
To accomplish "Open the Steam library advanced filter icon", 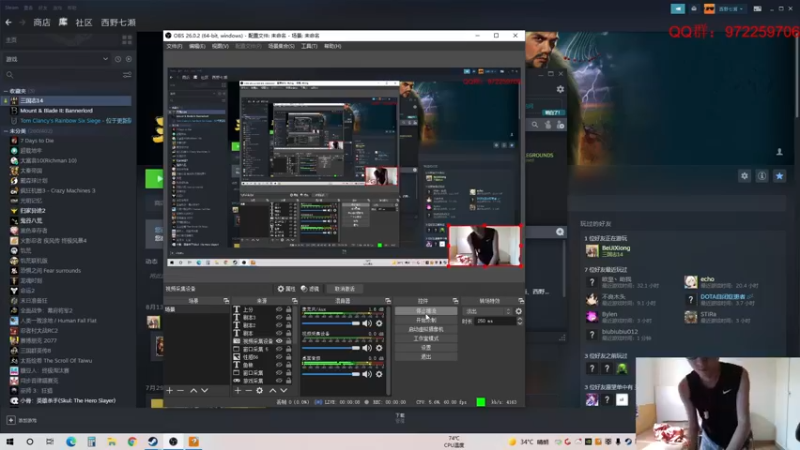I will (x=127, y=75).
